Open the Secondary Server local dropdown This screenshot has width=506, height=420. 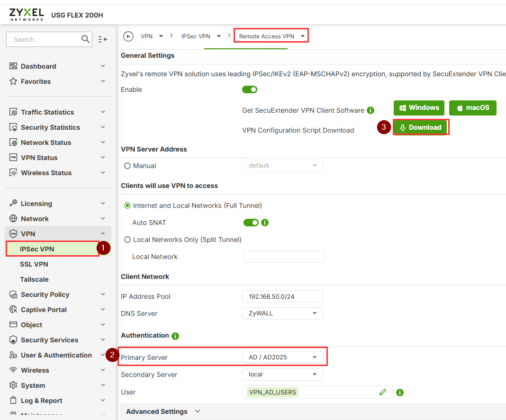tap(282, 374)
